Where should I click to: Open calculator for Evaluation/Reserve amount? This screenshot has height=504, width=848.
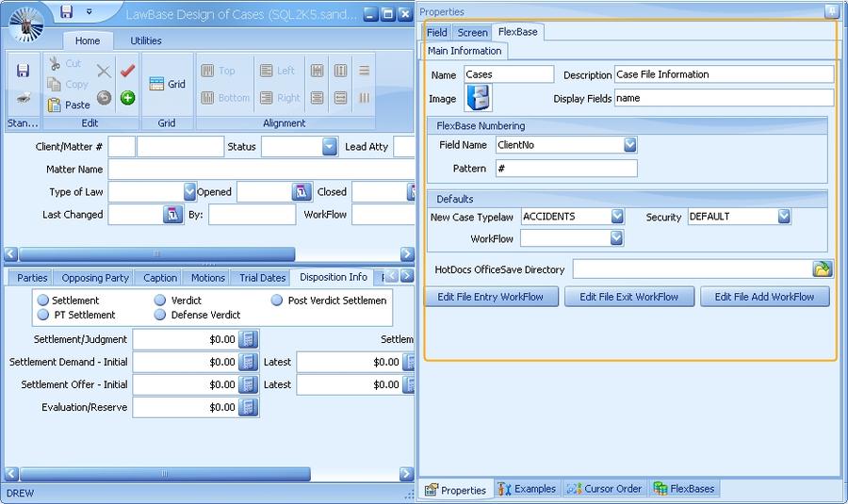(x=248, y=407)
